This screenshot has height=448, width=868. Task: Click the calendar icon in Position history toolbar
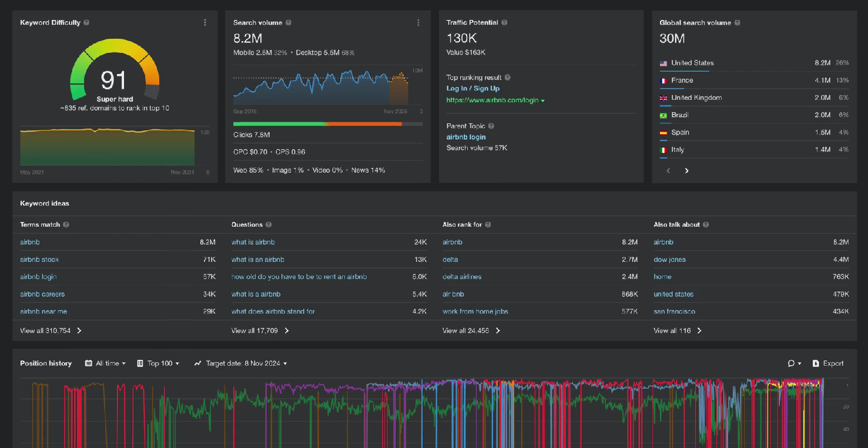pos(88,363)
